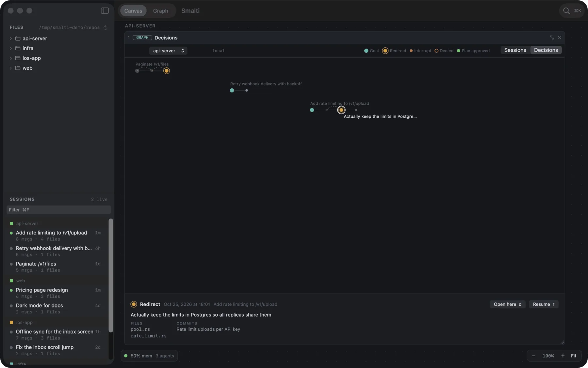
Task: Expand the ios-app tree chevron
Action: (11, 58)
